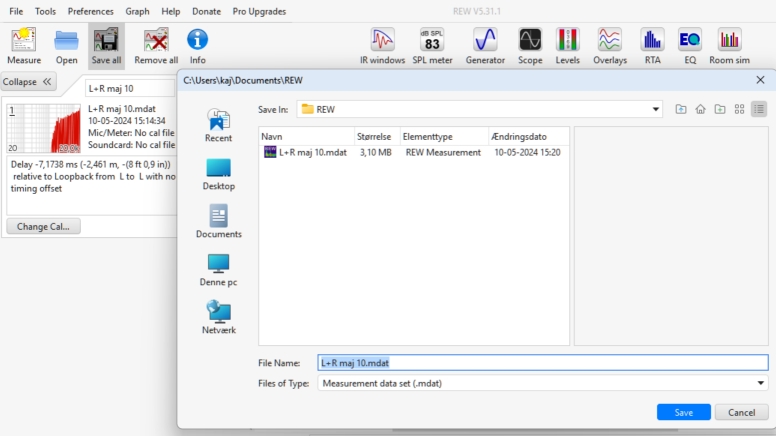Click the Save all toolbar icon

tap(106, 46)
